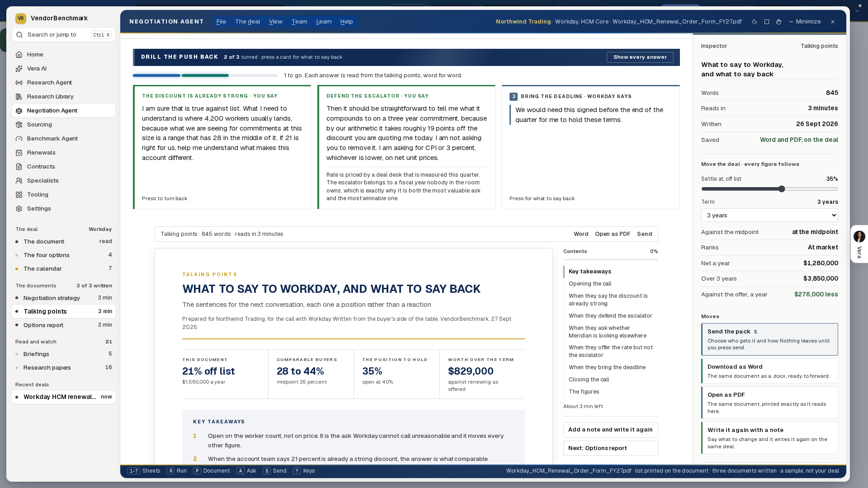This screenshot has height=488, width=868.
Task: Click the Renewals calendar icon
Action: click(19, 153)
